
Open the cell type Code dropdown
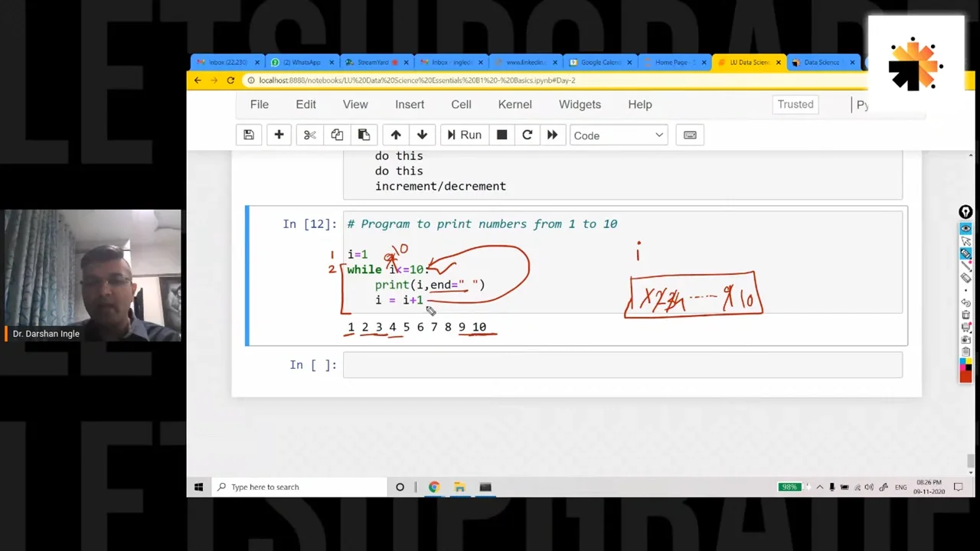tap(618, 135)
